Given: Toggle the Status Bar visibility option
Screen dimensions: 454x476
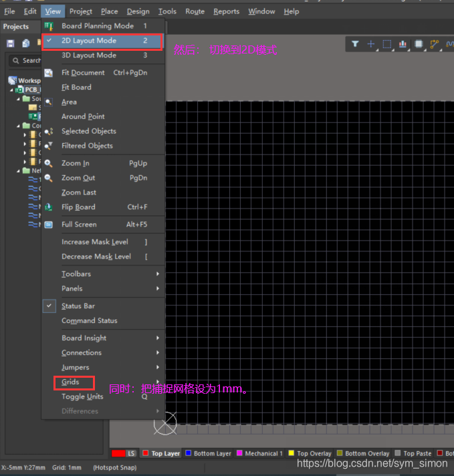Looking at the screenshot, I should [78, 306].
